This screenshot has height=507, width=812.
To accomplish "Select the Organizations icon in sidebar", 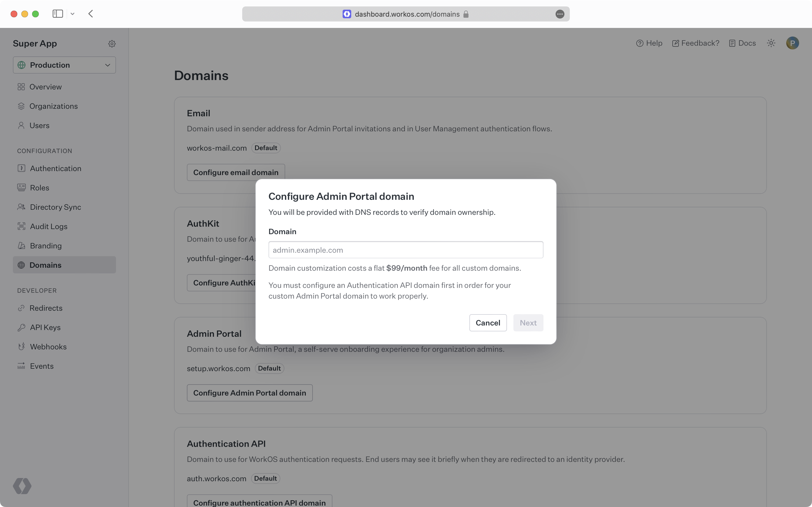I will 21,106.
